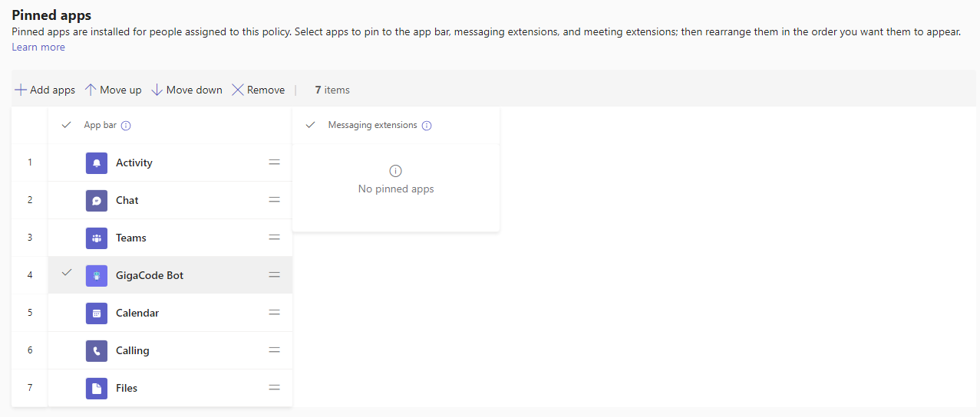This screenshot has width=980, height=417.
Task: Click the Teams app icon
Action: coord(97,238)
